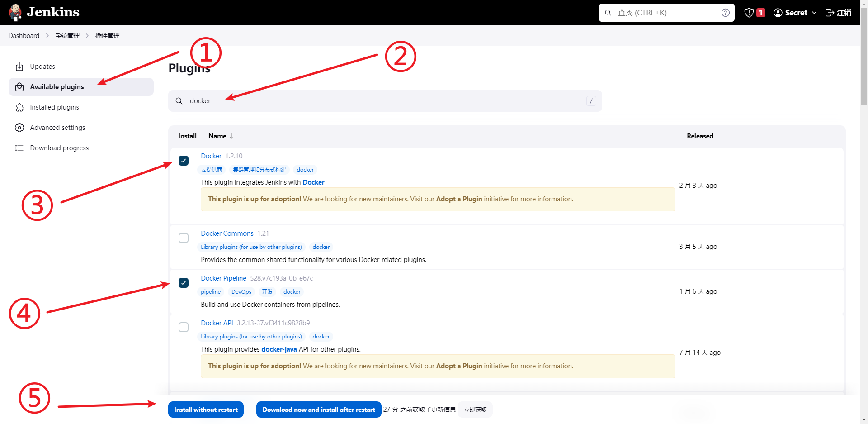Image resolution: width=868 pixels, height=424 pixels.
Task: Click docker tag under Docker Commons
Action: coord(321,247)
